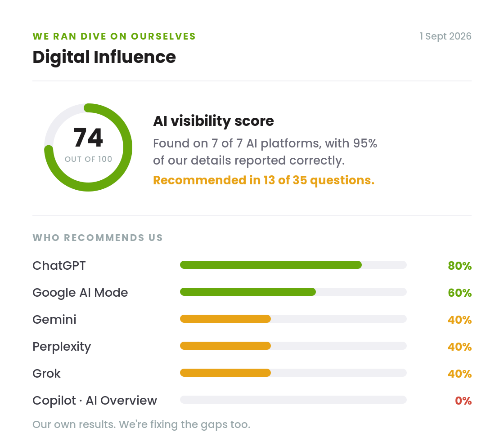
Task: Click the Google AI Mode progress bar
Action: 293,292
